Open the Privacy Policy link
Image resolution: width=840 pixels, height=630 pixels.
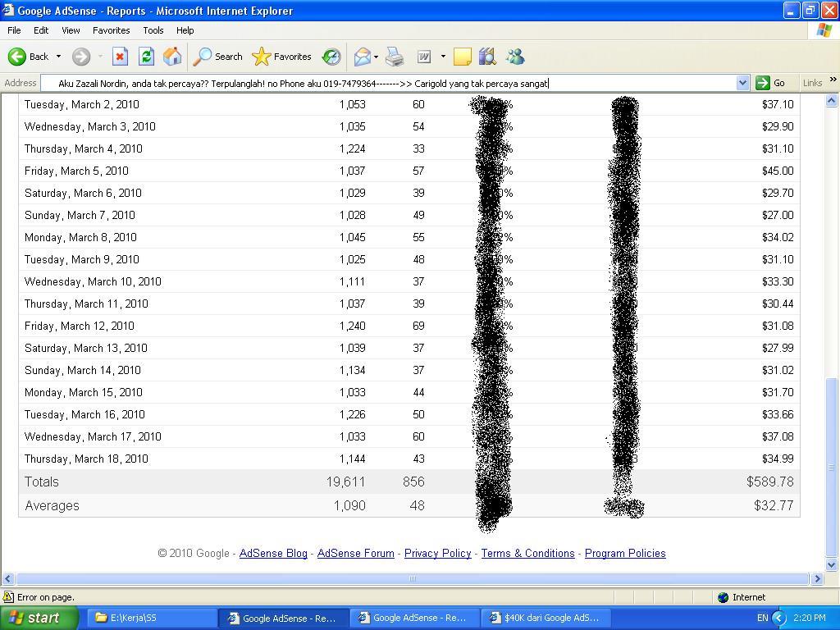click(438, 554)
